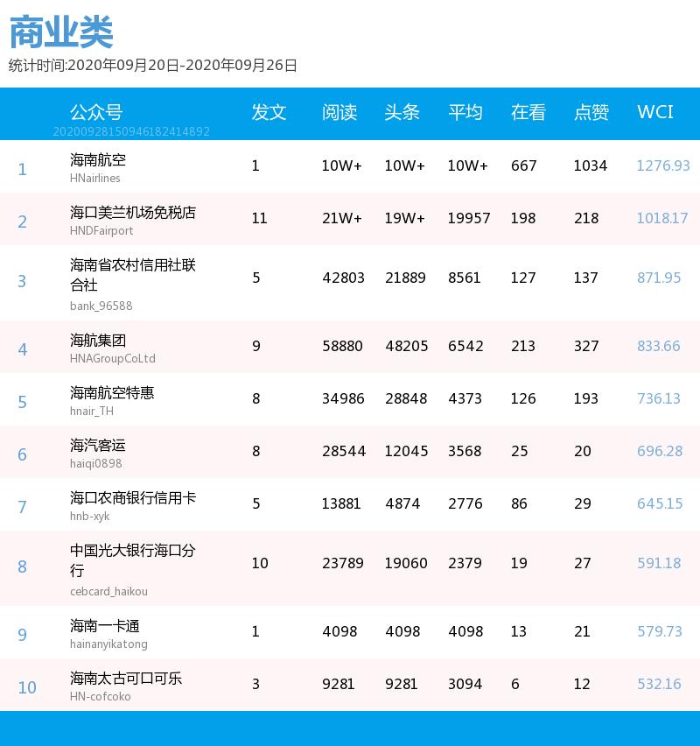Select the 海汽客运 account row
Viewport: 700px width, 746px height.
coord(99,447)
